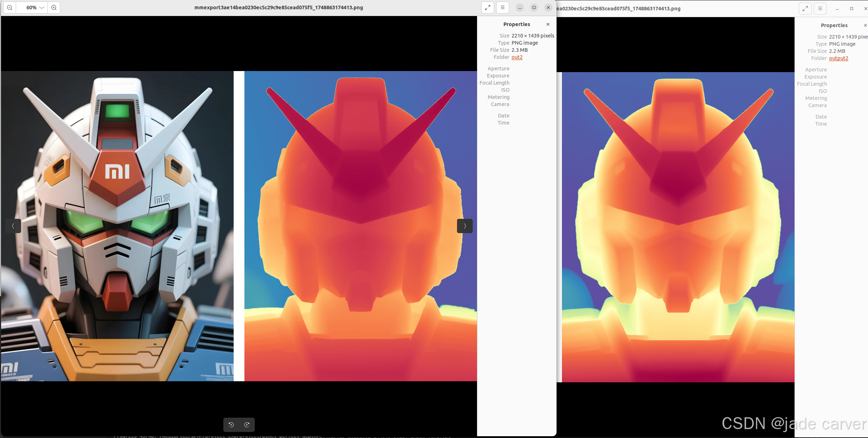868x438 pixels.
Task: Click the depth map in the right window
Action: tap(678, 227)
